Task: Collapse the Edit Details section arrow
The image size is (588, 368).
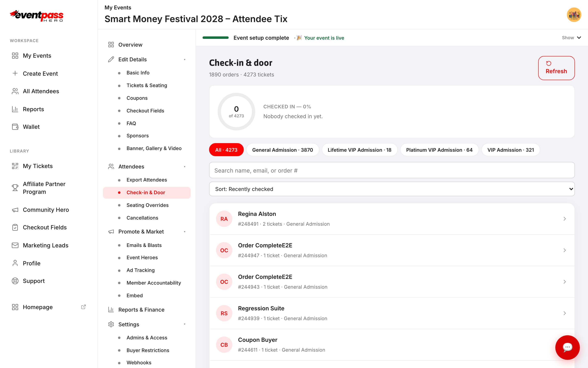Action: coord(185,60)
